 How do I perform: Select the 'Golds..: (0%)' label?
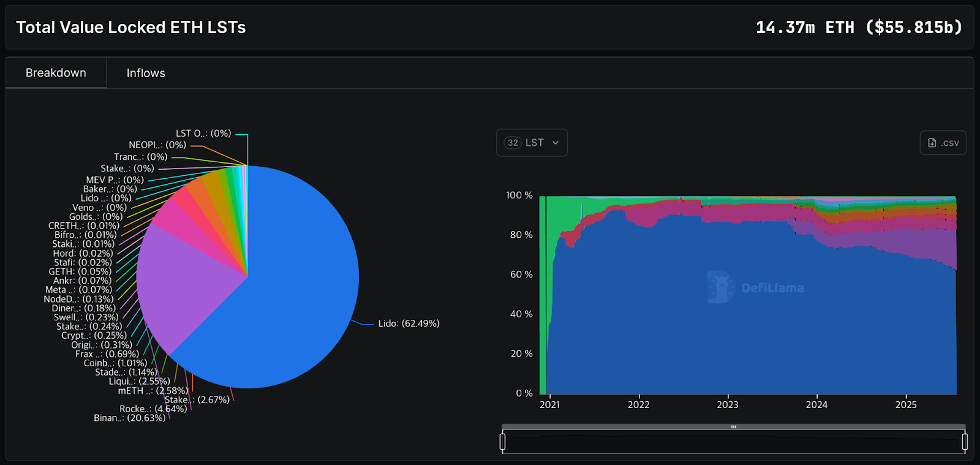pyautogui.click(x=96, y=216)
